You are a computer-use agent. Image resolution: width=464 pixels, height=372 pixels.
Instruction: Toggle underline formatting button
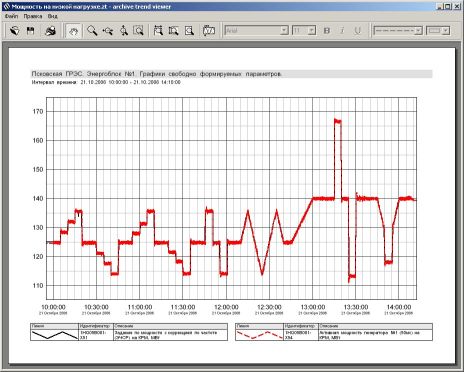[x=358, y=31]
